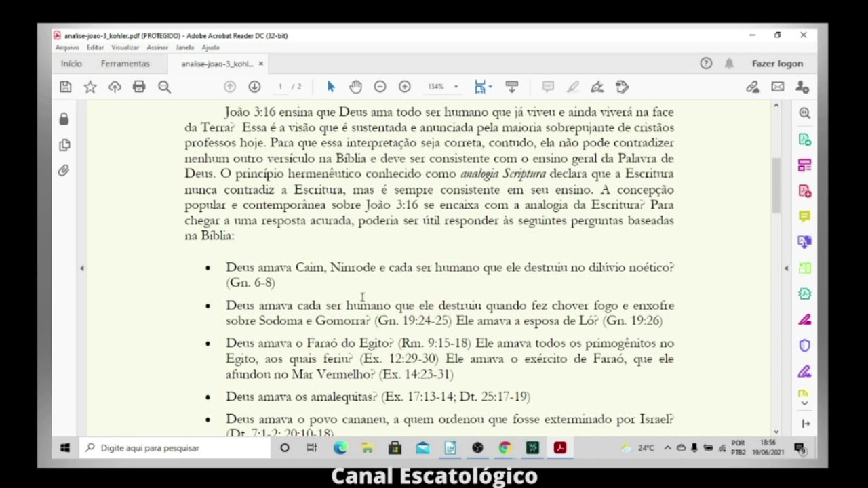
Task: Open notifications bell icon
Action: point(729,64)
